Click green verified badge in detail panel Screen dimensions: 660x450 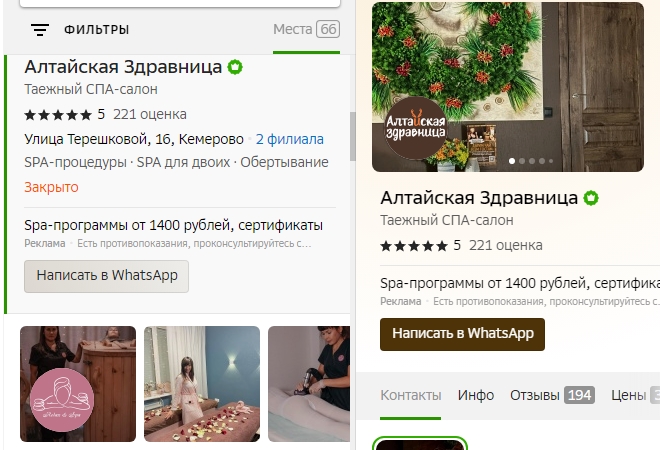point(591,198)
